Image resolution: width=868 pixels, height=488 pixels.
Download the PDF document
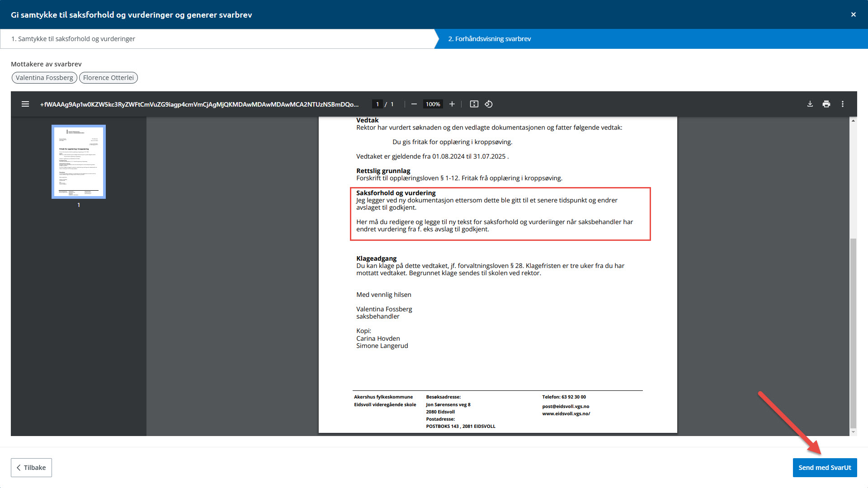tap(810, 104)
